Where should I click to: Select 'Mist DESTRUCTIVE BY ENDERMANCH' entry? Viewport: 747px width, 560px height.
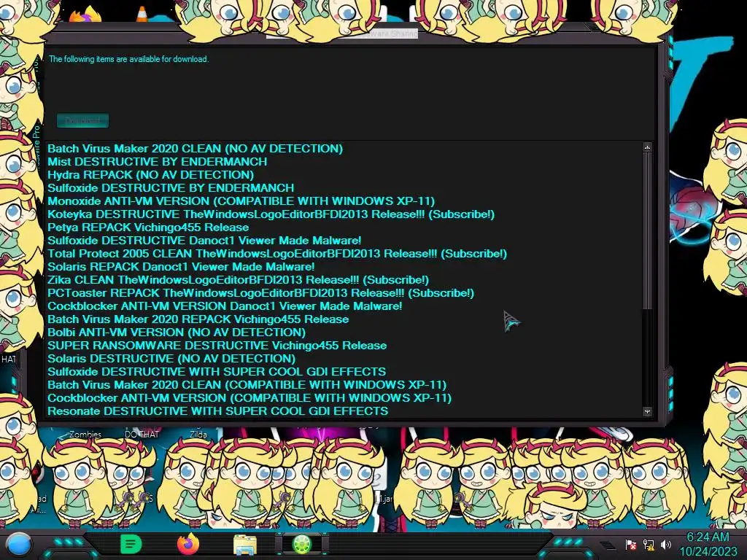(x=158, y=162)
